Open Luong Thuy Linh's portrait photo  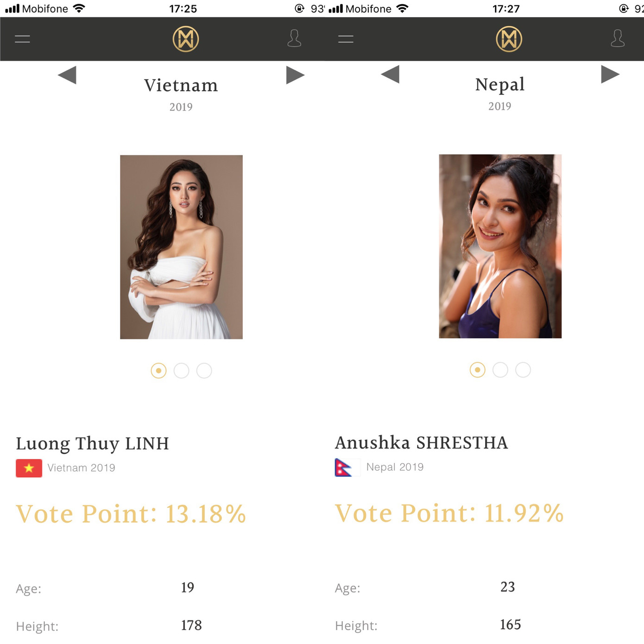(x=181, y=247)
